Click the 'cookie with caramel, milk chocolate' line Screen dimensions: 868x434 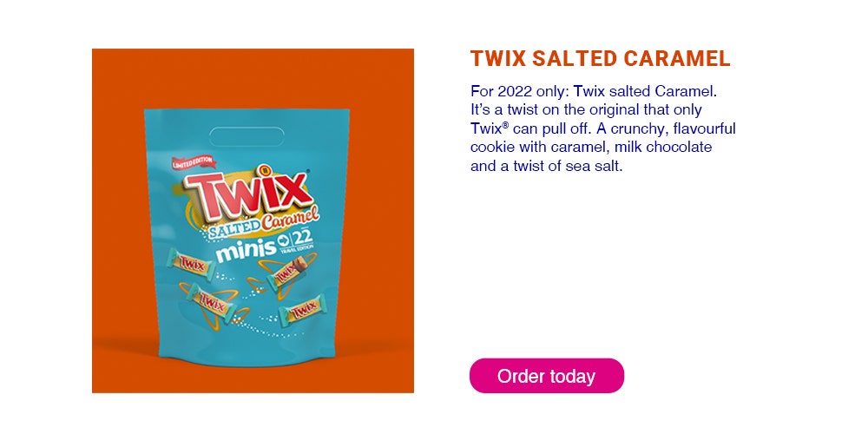pos(591,148)
